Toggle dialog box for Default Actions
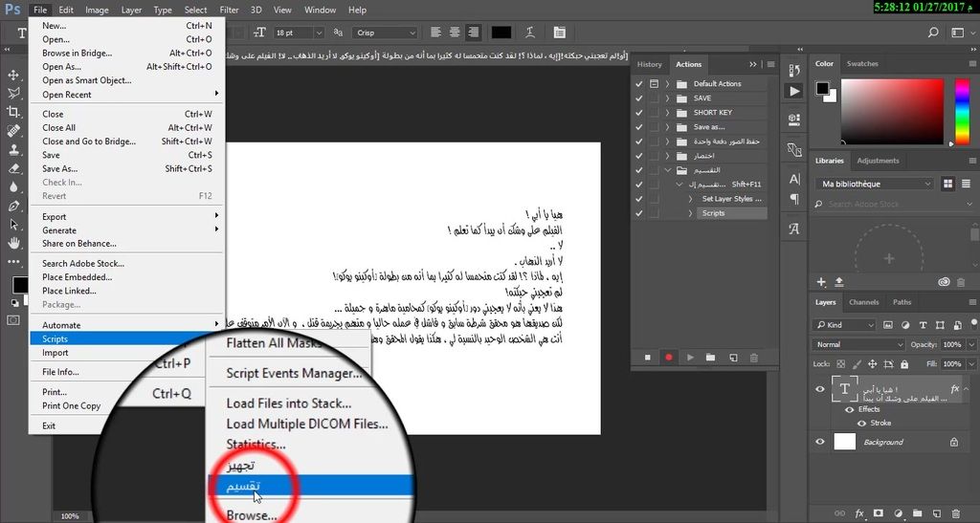Screen dimensions: 980x523 pos(654,83)
